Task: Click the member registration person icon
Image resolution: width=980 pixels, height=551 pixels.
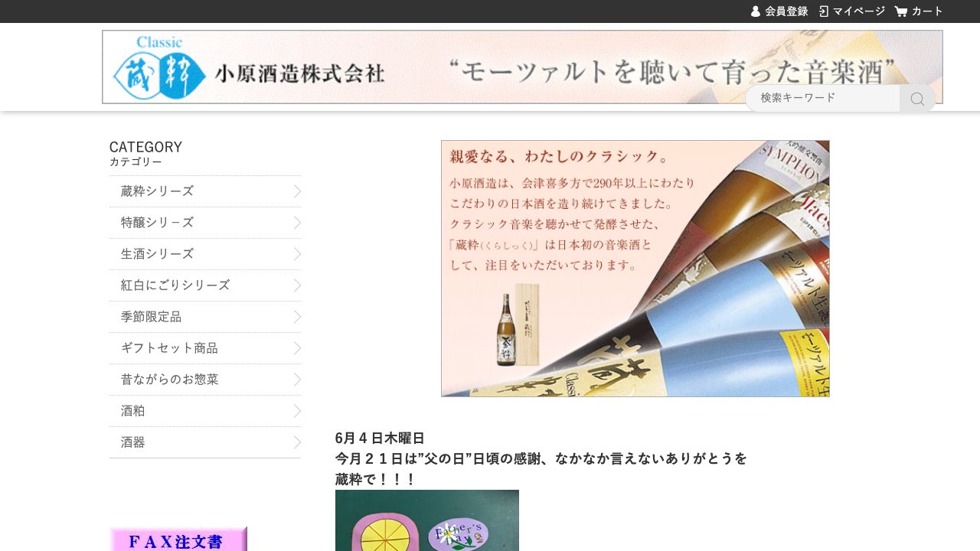Action: pos(756,11)
